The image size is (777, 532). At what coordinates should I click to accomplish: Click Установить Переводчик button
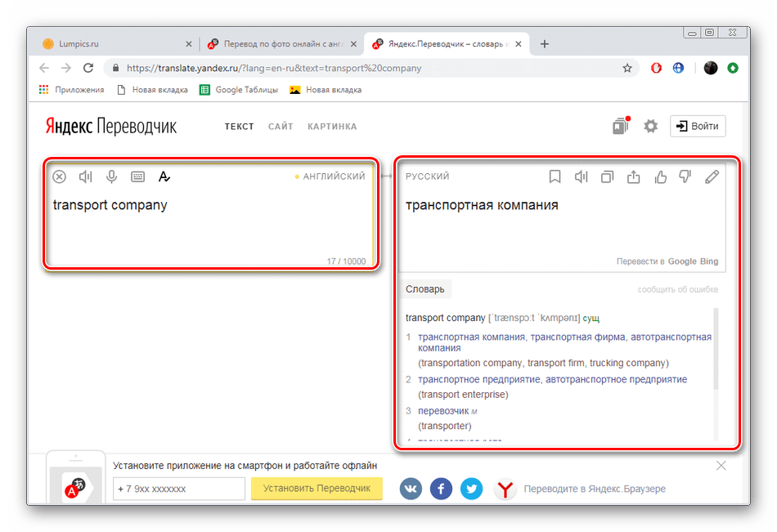pyautogui.click(x=317, y=489)
